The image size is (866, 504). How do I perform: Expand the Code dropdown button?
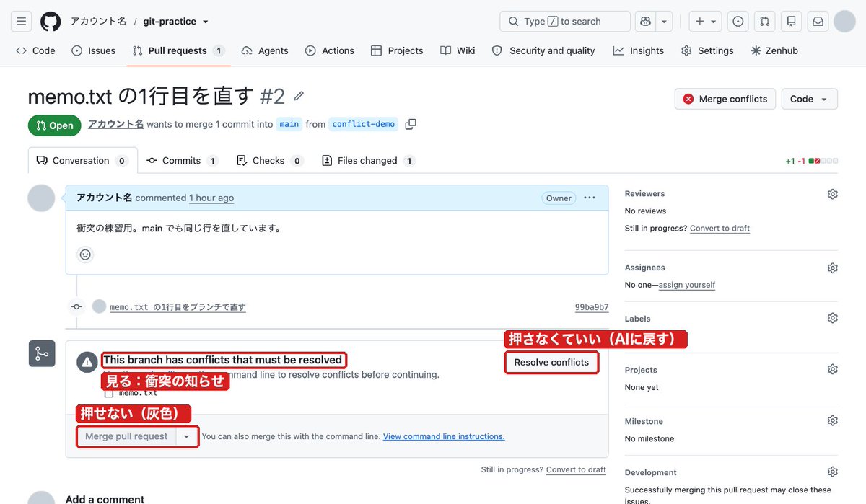click(x=810, y=99)
